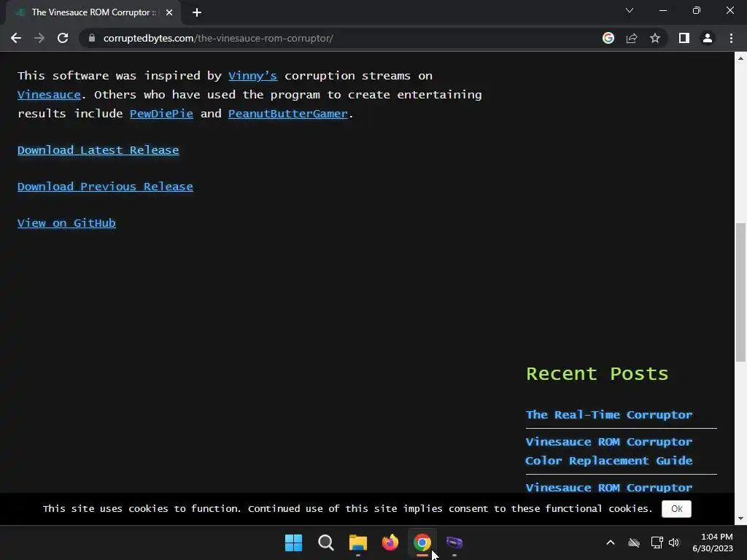
Task: Click Download Latest Release
Action: point(98,150)
